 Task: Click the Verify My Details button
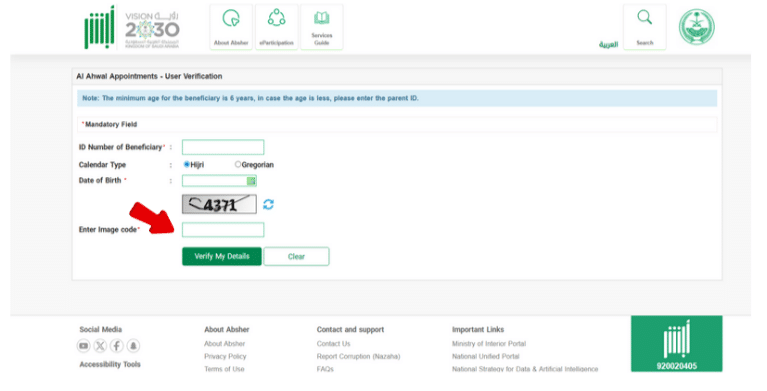(222, 256)
